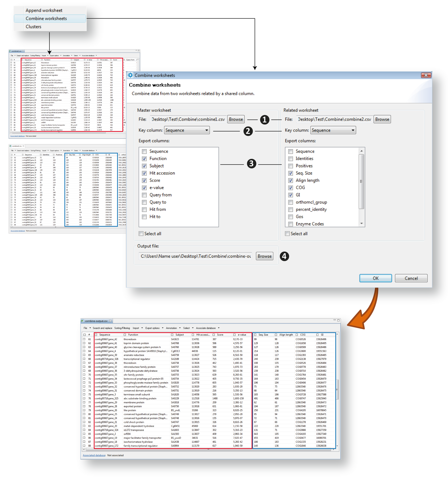Click the Output file path field
448x477 pixels.
[x=196, y=256]
